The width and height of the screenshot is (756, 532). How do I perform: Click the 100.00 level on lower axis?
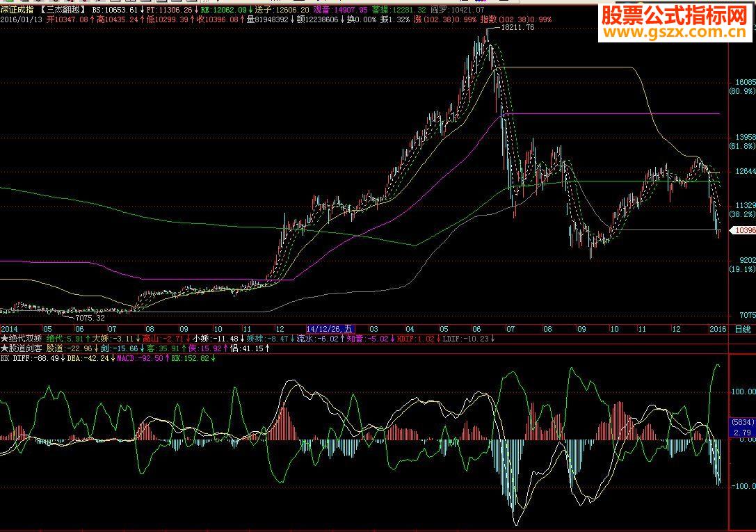743,392
